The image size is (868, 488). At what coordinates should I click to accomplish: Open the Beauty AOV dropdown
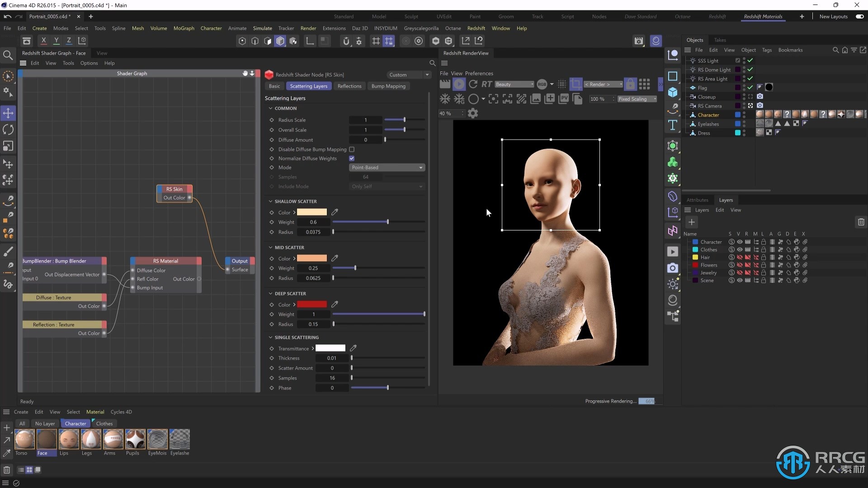pyautogui.click(x=514, y=84)
